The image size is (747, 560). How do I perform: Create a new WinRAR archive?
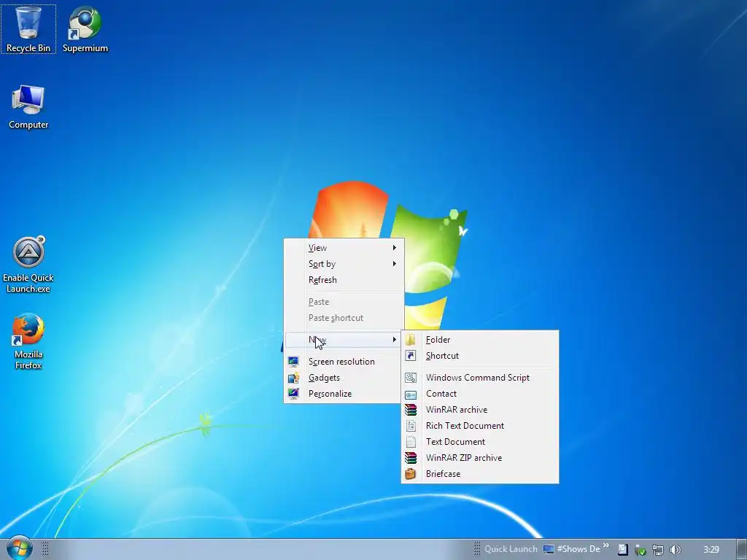tap(480, 410)
